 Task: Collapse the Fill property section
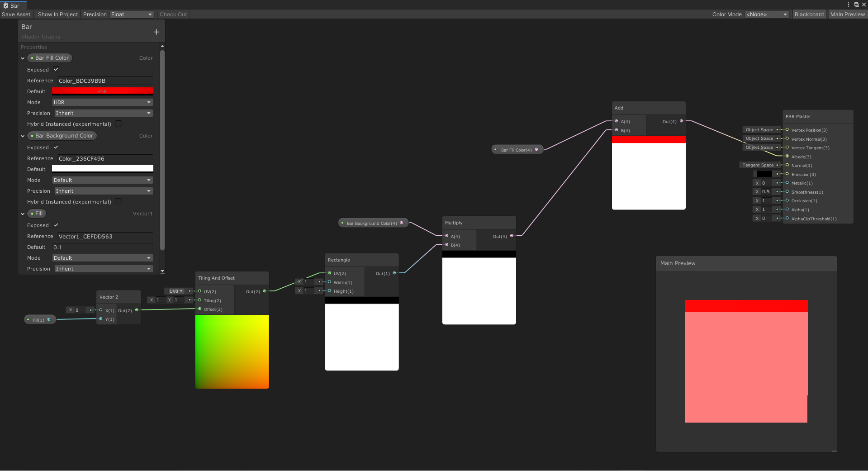[x=23, y=214]
